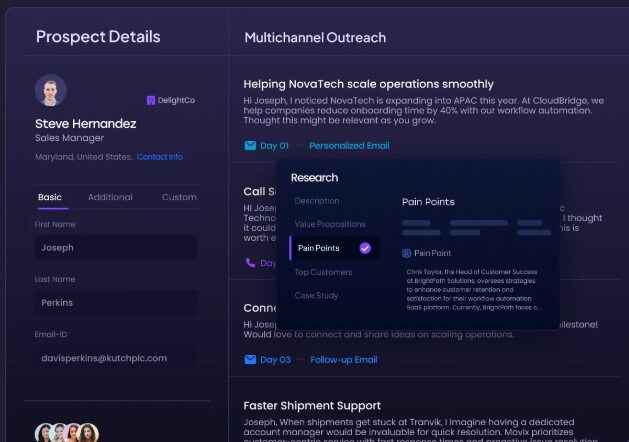This screenshot has width=629, height=442.
Task: Select Value Propositions in the Research menu
Action: [x=330, y=224]
